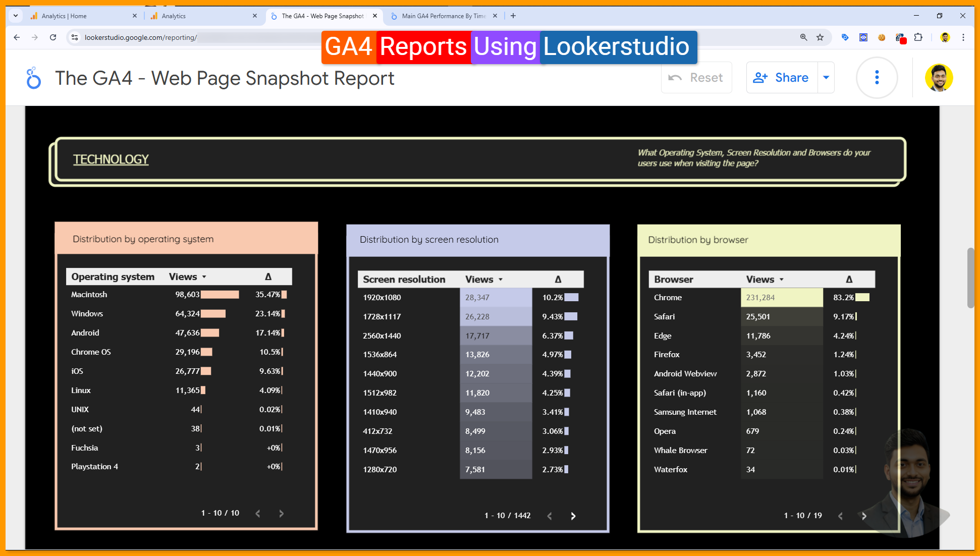The height and width of the screenshot is (556, 980).
Task: Open the Chrome extensions puzzle icon
Action: pyautogui.click(x=918, y=37)
